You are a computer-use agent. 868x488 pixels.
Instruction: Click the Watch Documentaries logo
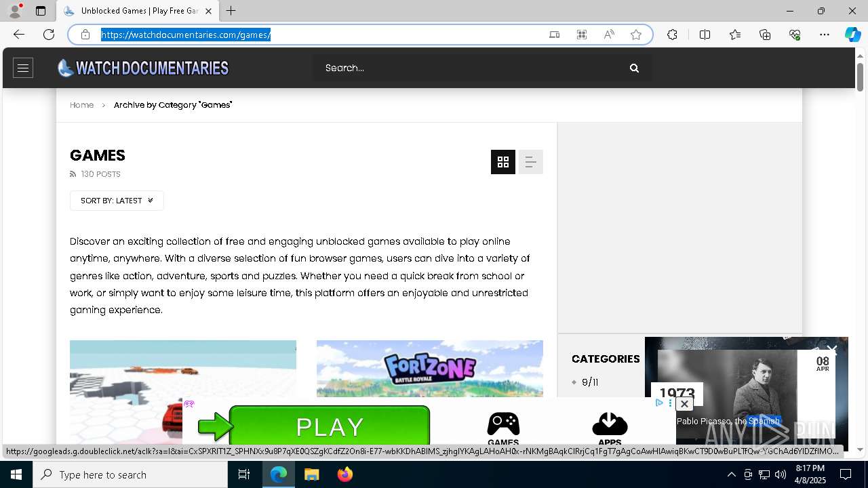pyautogui.click(x=143, y=68)
